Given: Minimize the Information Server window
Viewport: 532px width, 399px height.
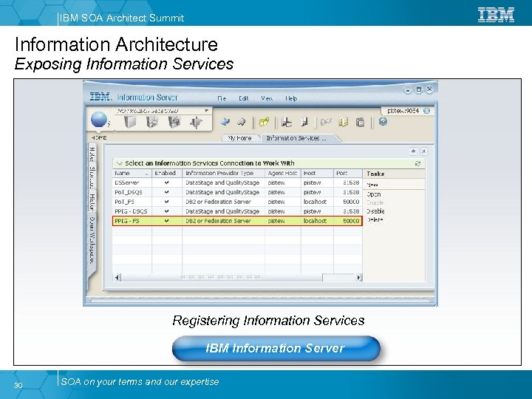Looking at the screenshot, I should pos(408,90).
